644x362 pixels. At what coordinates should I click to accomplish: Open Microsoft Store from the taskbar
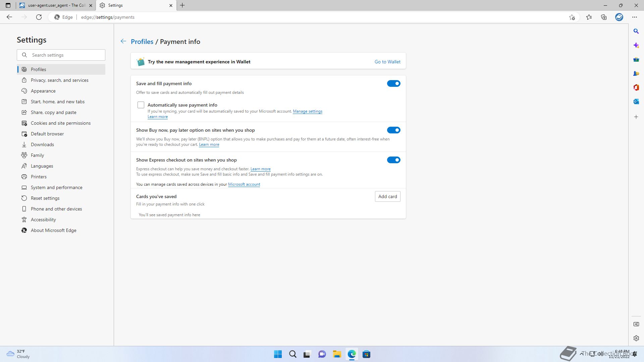(x=366, y=354)
